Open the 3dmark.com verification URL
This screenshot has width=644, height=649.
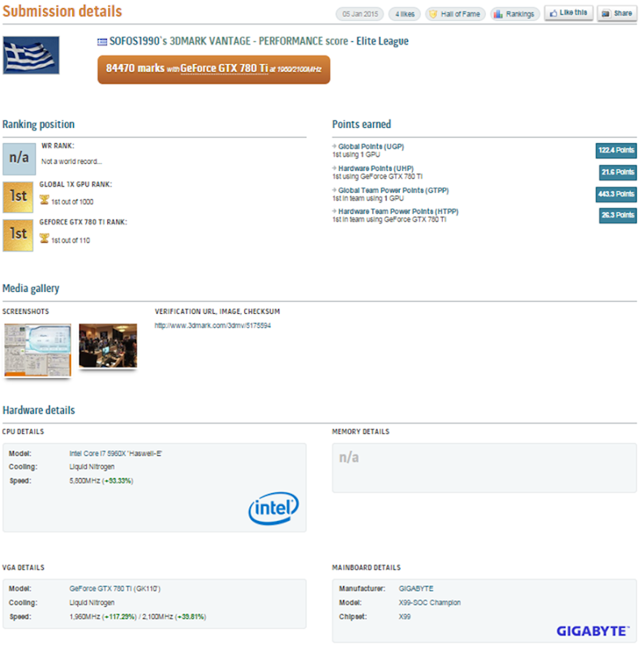213,326
